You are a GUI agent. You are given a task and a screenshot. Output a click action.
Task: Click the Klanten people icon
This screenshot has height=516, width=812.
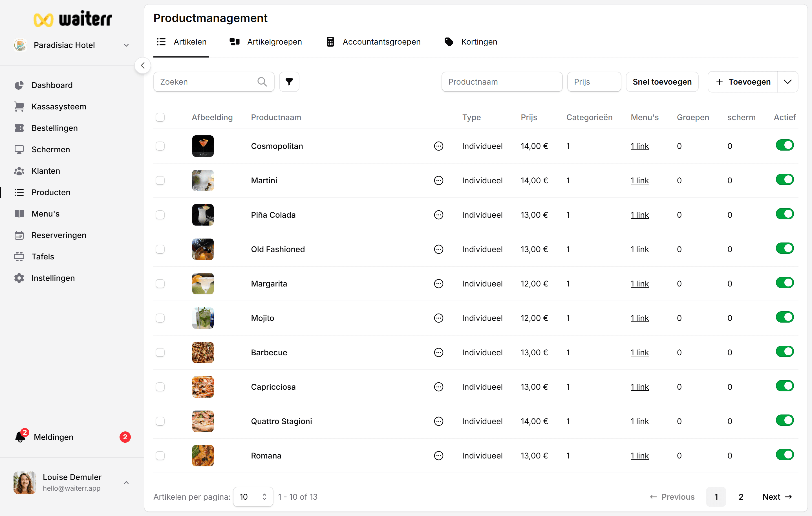[x=19, y=171]
